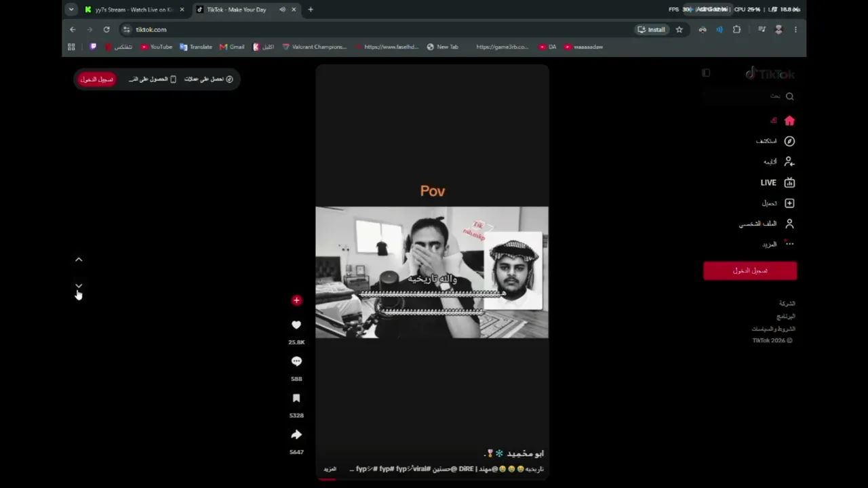Viewport: 868px width, 488px height.
Task: Click the get coins button
Action: pos(209,79)
